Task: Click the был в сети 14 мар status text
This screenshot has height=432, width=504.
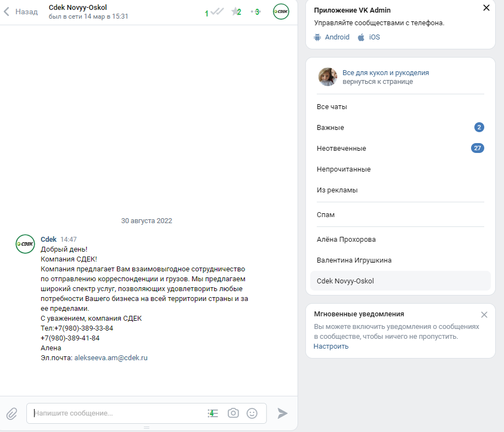Action: (x=88, y=16)
